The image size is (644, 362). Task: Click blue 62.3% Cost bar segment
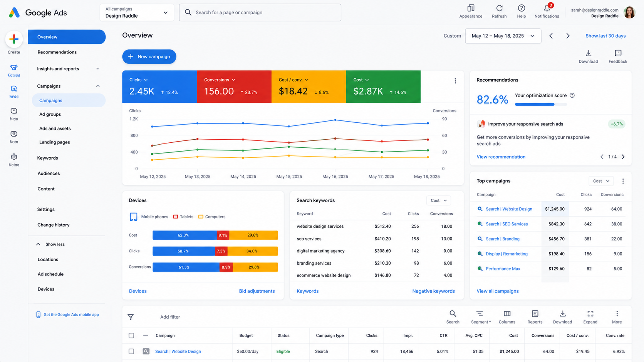tap(184, 235)
